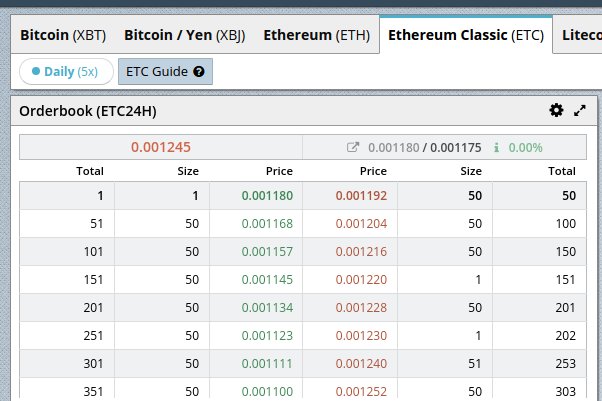Open the Ethereum (ETH) tab
The image size is (602, 401).
(x=317, y=35)
